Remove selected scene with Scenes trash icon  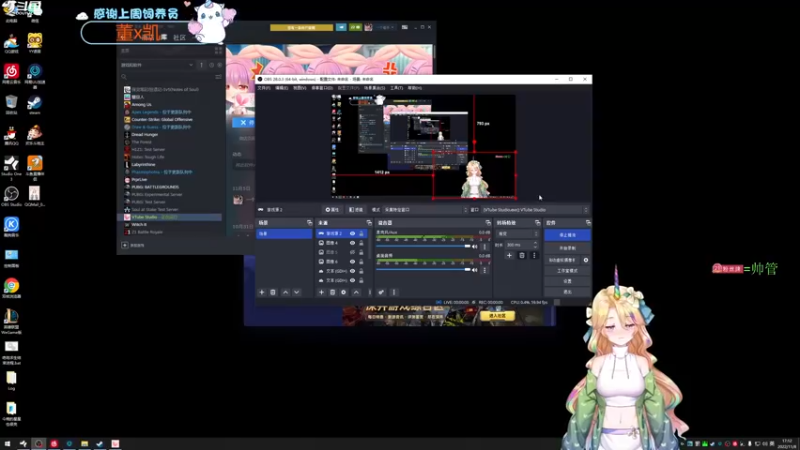(x=273, y=292)
